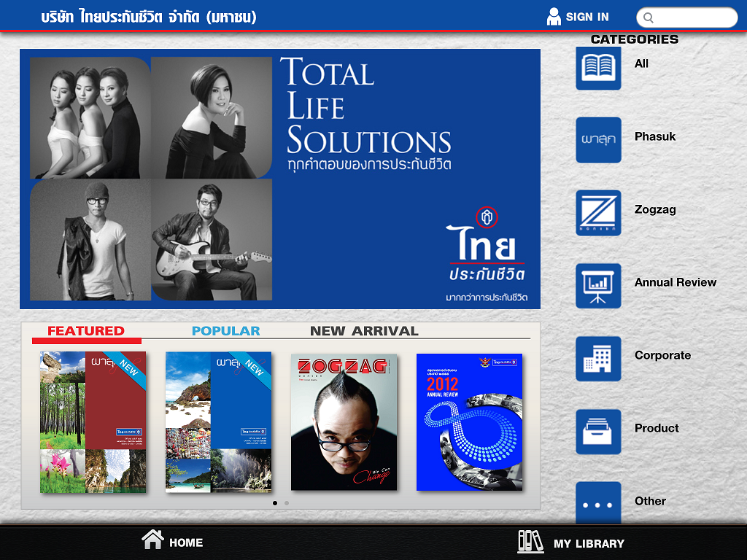Switch to the New Arrival tab

coord(365,331)
